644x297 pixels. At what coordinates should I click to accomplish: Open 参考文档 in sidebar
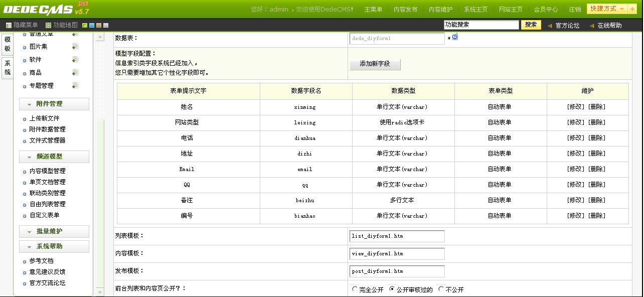coord(42,261)
